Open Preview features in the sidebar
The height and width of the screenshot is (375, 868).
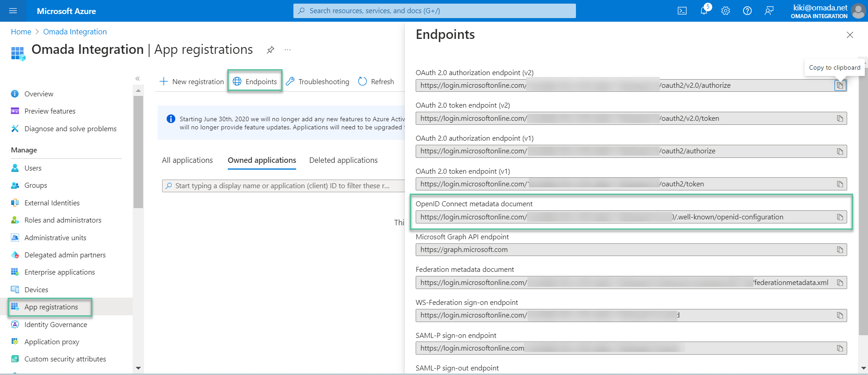coord(50,111)
